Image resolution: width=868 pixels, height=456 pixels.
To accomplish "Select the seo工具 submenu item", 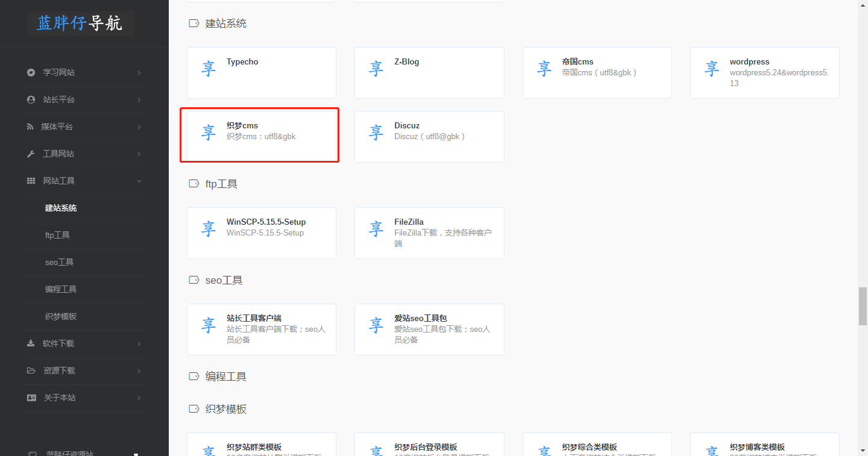I will [59, 262].
